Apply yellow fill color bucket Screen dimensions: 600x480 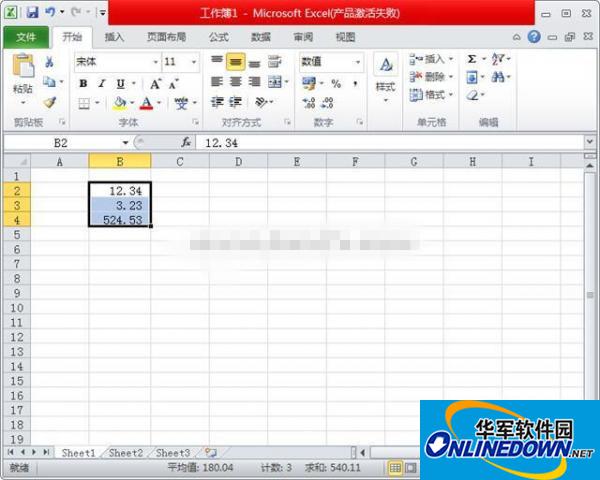click(120, 103)
